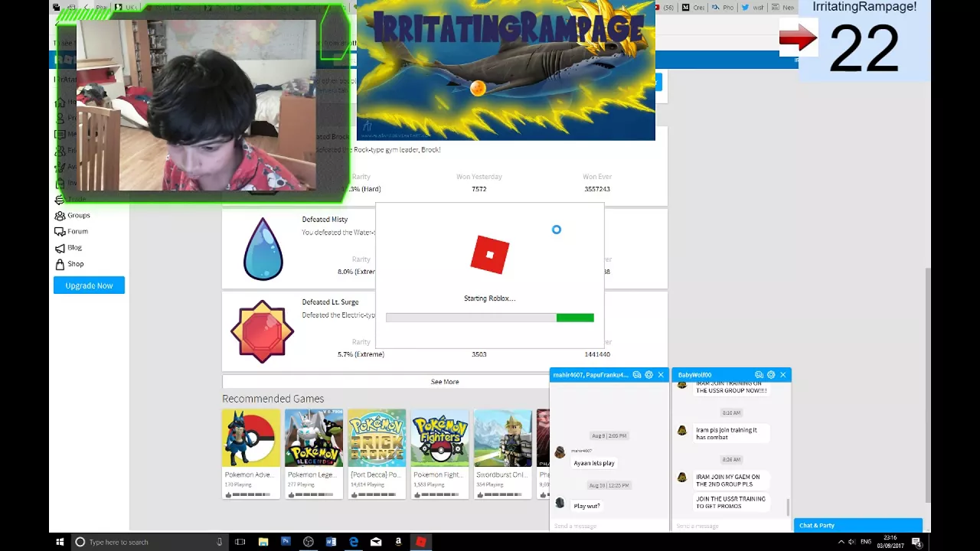Switch to the Twitter 'wish' browser tab

753,7
